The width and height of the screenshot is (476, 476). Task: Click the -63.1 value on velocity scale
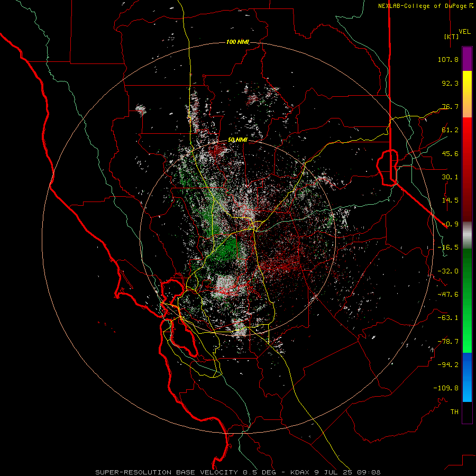pos(448,318)
